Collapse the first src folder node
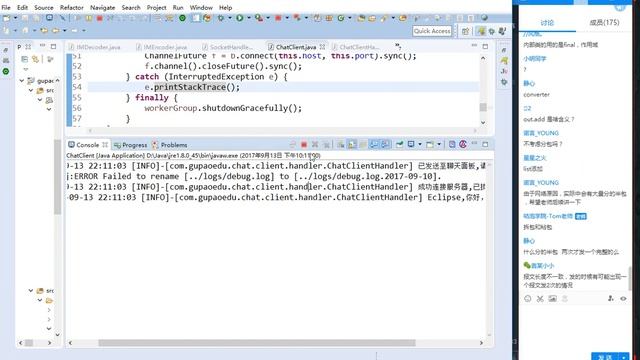This screenshot has height=360, width=640. pyautogui.click(x=31, y=90)
